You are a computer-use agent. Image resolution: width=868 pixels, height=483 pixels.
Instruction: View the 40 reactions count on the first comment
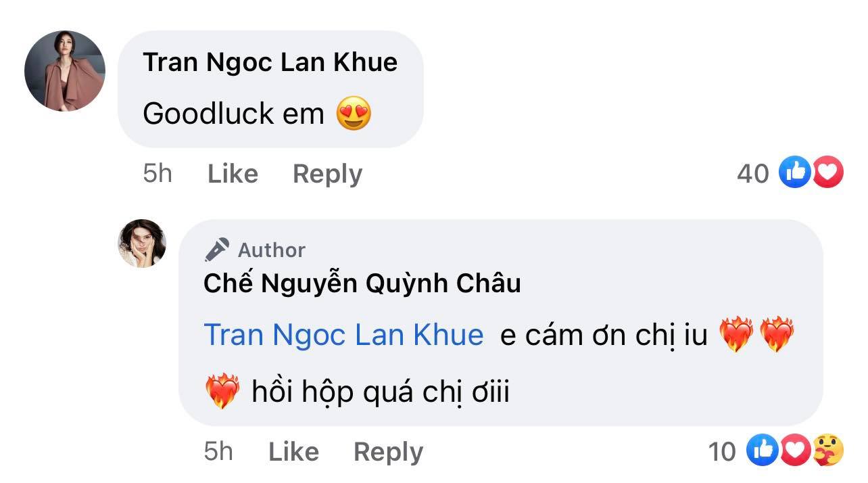pyautogui.click(x=752, y=174)
